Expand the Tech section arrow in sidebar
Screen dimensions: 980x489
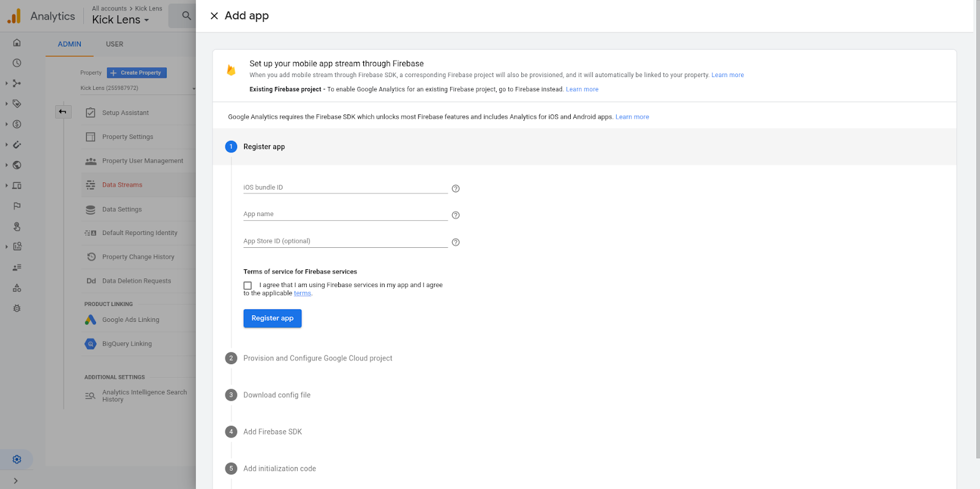coord(7,185)
